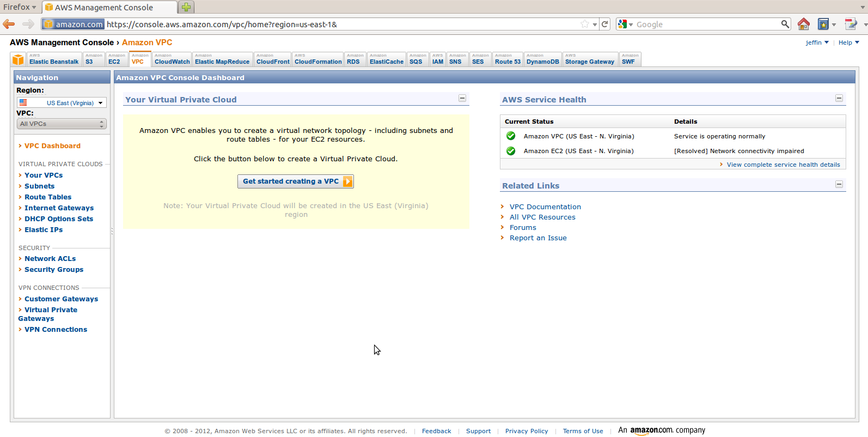Click the notepad icon beside the bookmarks button
Screen dimensions: 868x437
coord(850,24)
